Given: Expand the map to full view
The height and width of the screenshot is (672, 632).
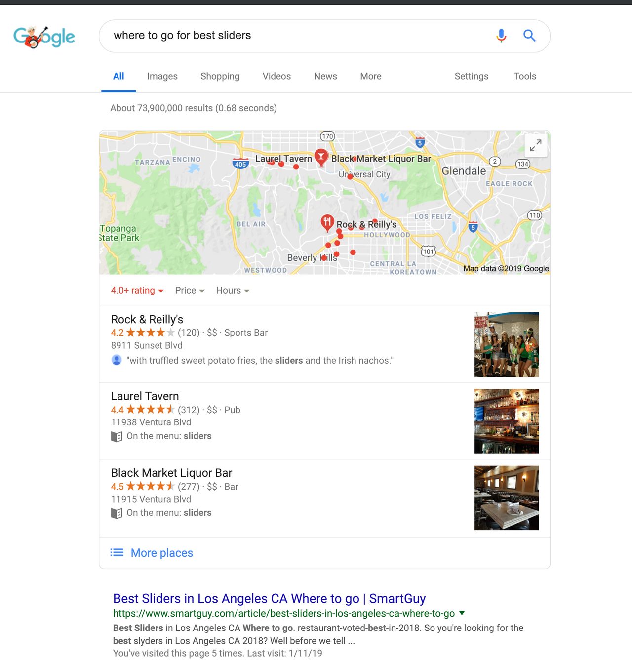Looking at the screenshot, I should 536,145.
